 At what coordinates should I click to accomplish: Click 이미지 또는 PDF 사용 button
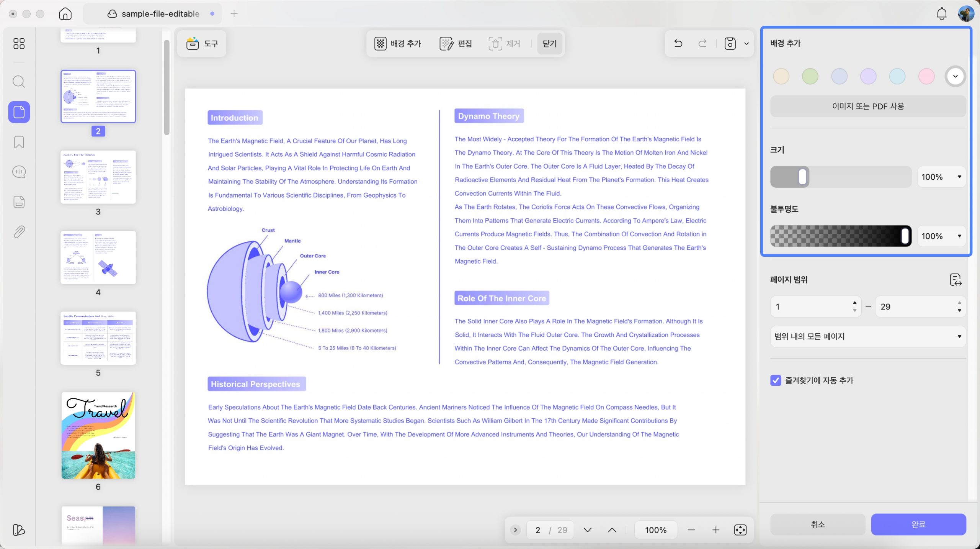[x=868, y=107]
